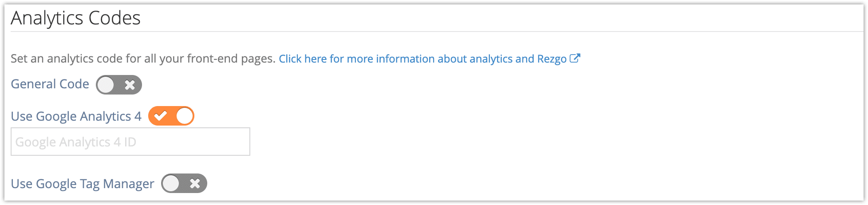Click the General Code label text
The image size is (868, 205).
coord(50,84)
